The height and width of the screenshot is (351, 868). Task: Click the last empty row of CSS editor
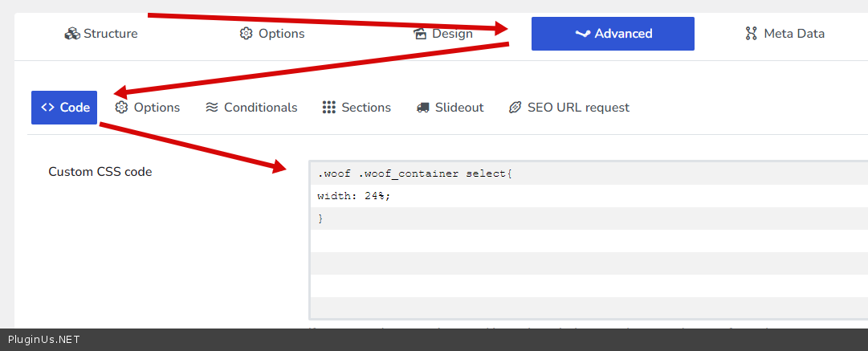point(562,308)
